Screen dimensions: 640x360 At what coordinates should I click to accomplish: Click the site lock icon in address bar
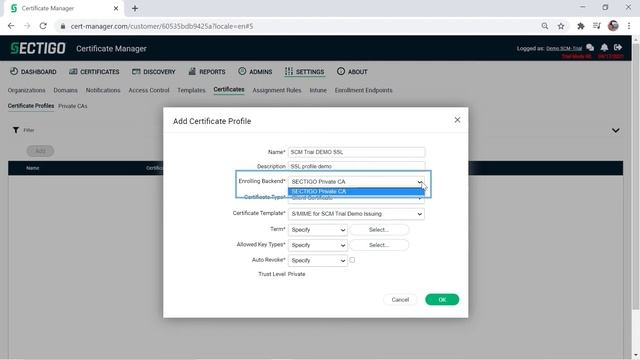(62, 26)
